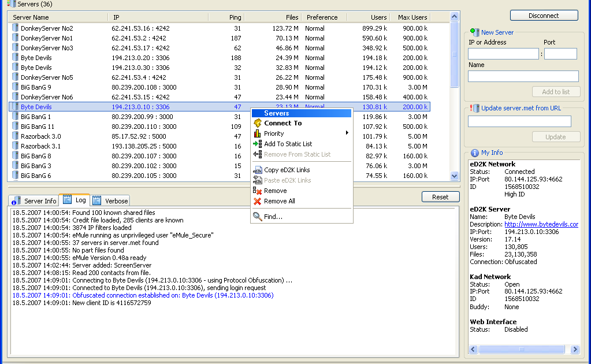Screen dimensions: 591x364
Task: Open the bytedevils description link
Action: coord(541,224)
